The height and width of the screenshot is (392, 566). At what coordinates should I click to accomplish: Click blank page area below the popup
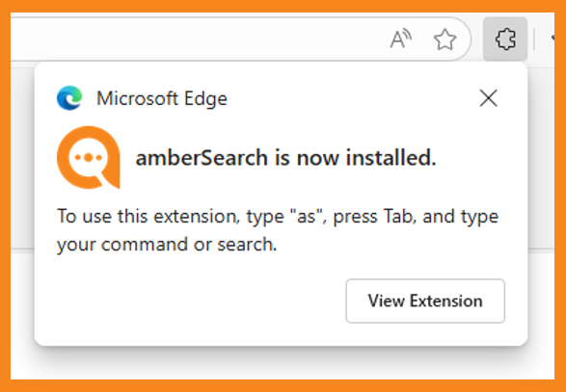click(x=282, y=362)
